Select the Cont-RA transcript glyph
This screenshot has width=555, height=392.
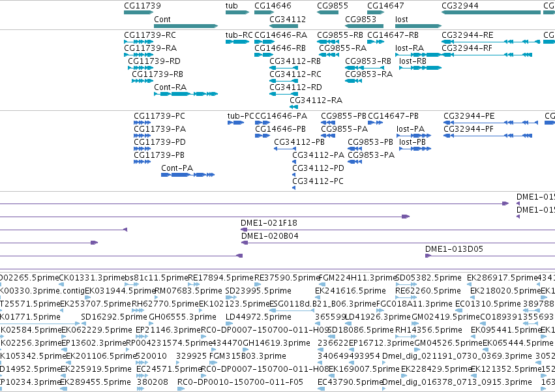(x=186, y=94)
